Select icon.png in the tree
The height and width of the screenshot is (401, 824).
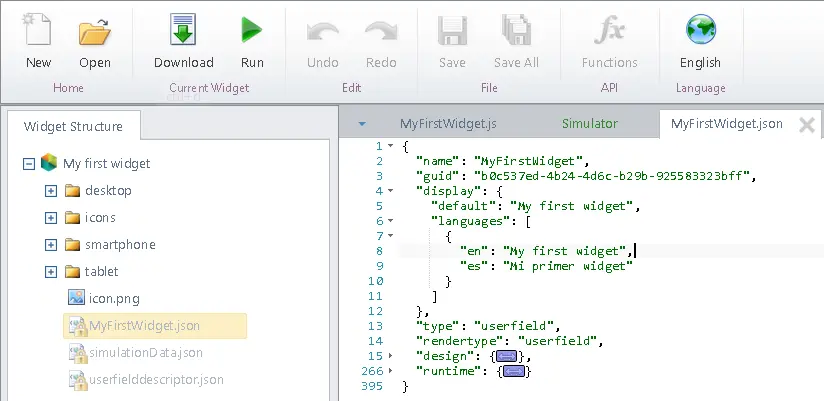click(114, 299)
